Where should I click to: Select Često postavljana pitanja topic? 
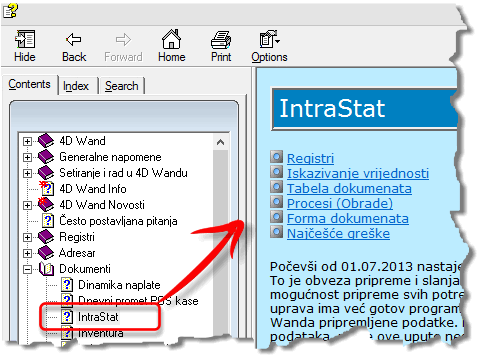118,221
